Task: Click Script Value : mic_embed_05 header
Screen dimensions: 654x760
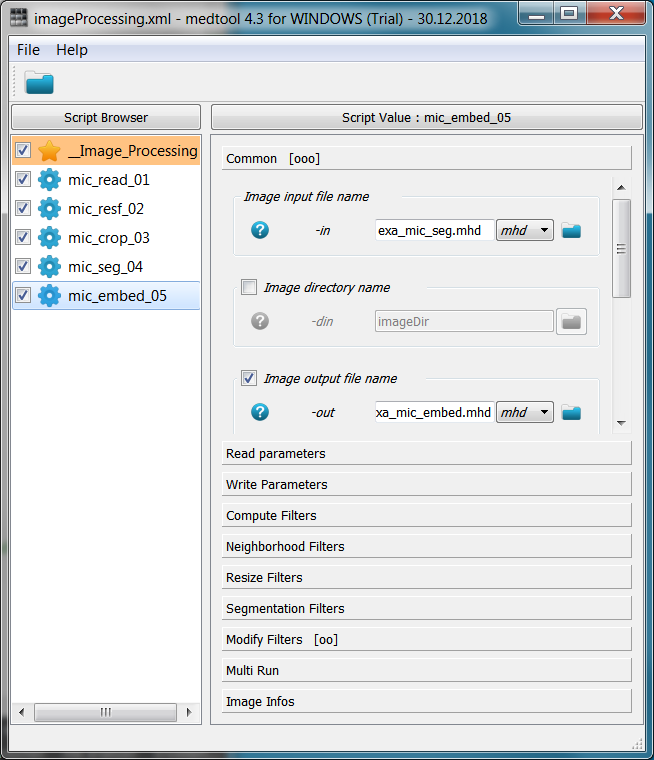Action: coord(427,117)
